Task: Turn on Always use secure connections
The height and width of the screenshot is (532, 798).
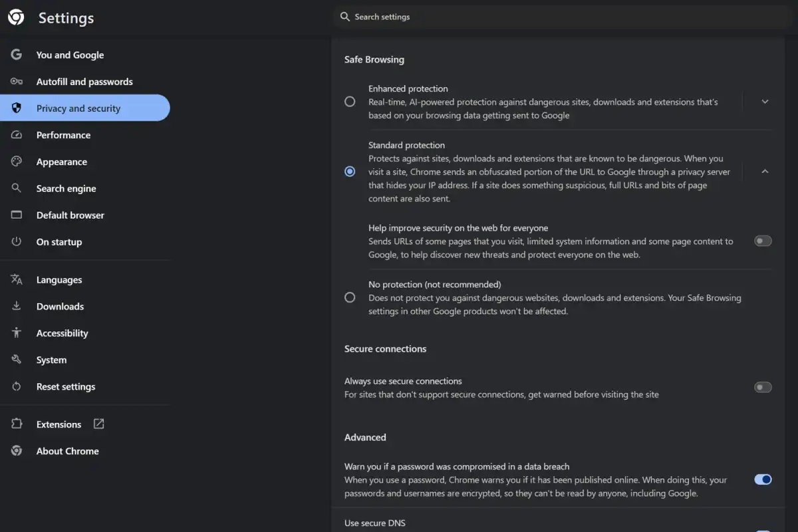Action: click(762, 387)
